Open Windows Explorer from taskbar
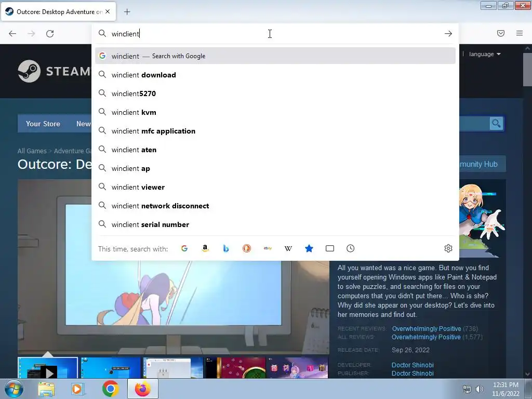The image size is (532, 399). pyautogui.click(x=46, y=389)
